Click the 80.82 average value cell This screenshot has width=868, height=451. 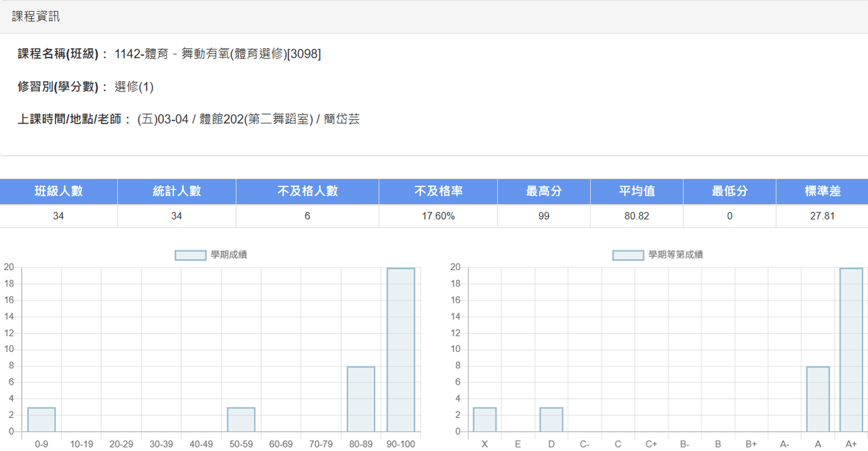[x=637, y=216]
